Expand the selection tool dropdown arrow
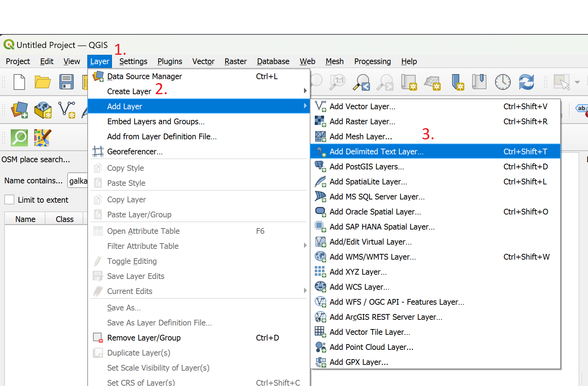The image size is (588, 386). click(577, 82)
